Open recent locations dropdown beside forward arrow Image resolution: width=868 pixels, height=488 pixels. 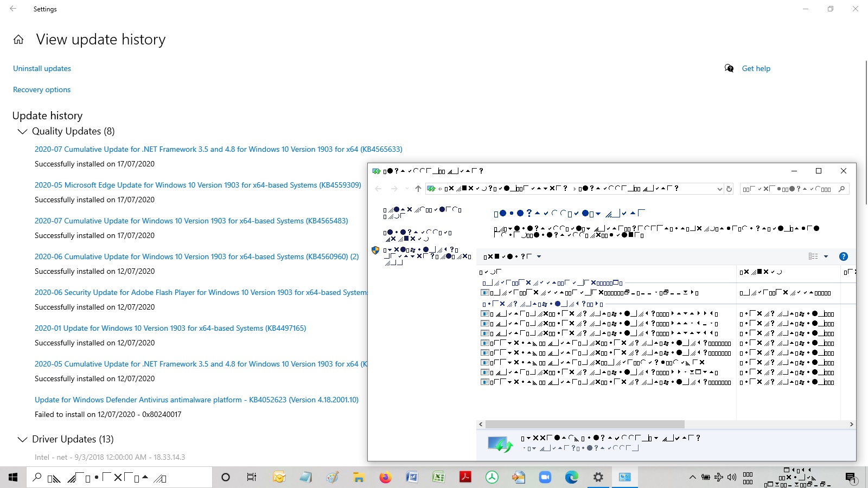pyautogui.click(x=407, y=189)
